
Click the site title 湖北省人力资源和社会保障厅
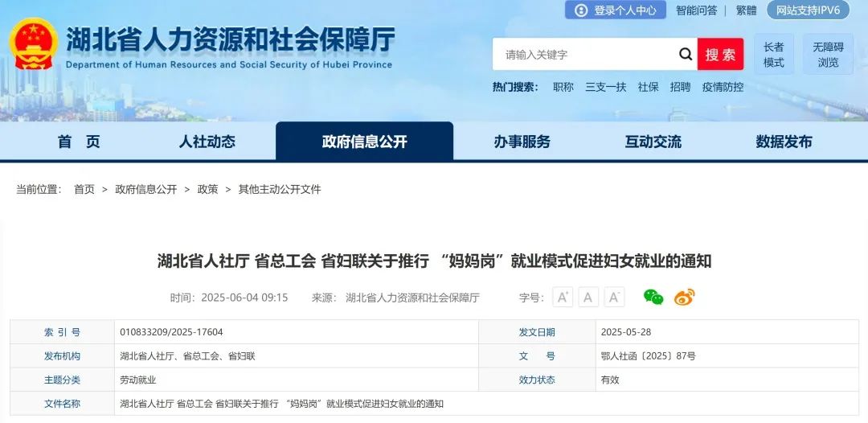231,40
